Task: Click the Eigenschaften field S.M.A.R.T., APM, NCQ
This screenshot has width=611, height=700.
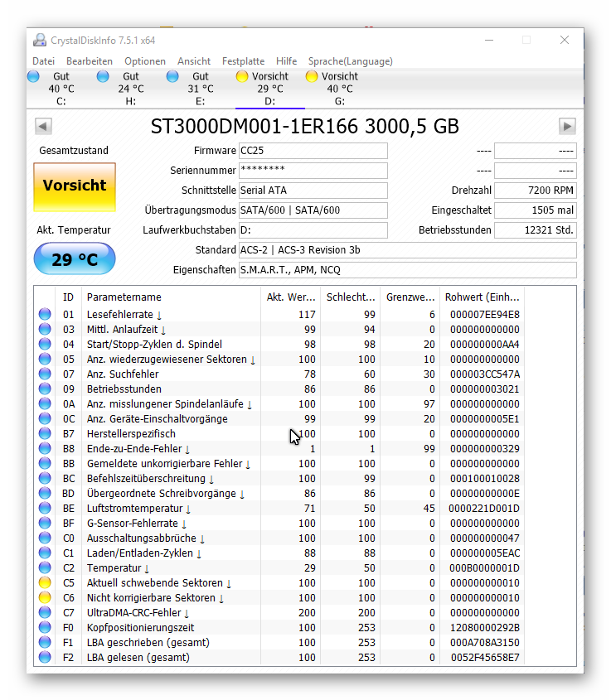Action: pyautogui.click(x=408, y=270)
